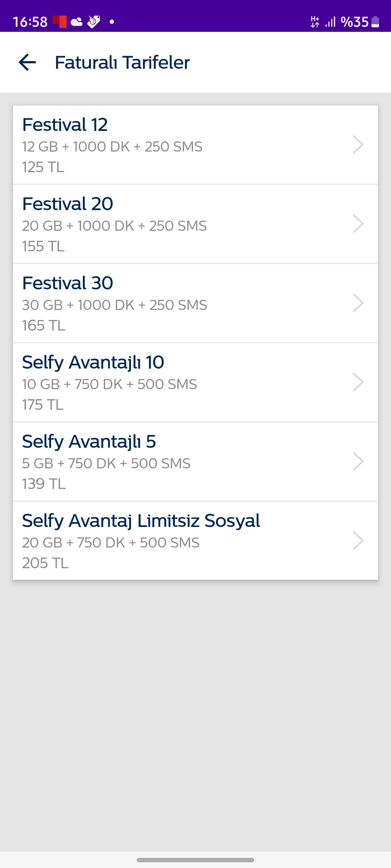The width and height of the screenshot is (391, 868).
Task: Open Selfy Avantaj Limitsiz Sosyal chevron
Action: click(358, 541)
